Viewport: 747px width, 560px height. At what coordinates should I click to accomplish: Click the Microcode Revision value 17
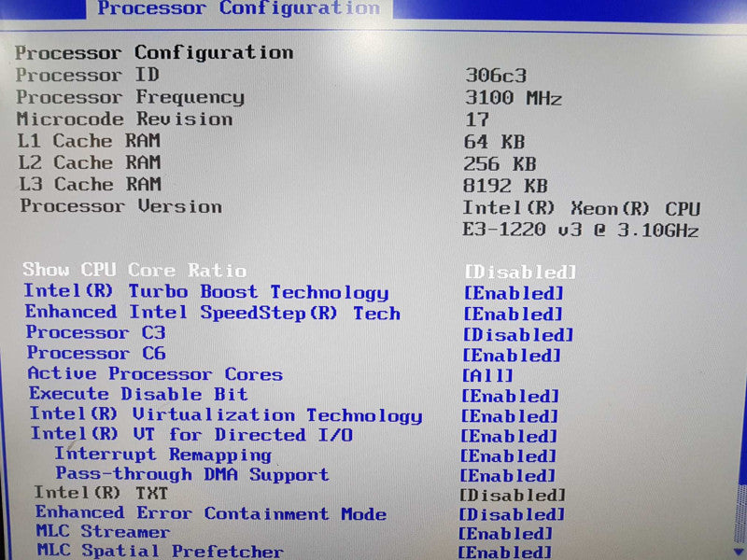[x=477, y=119]
